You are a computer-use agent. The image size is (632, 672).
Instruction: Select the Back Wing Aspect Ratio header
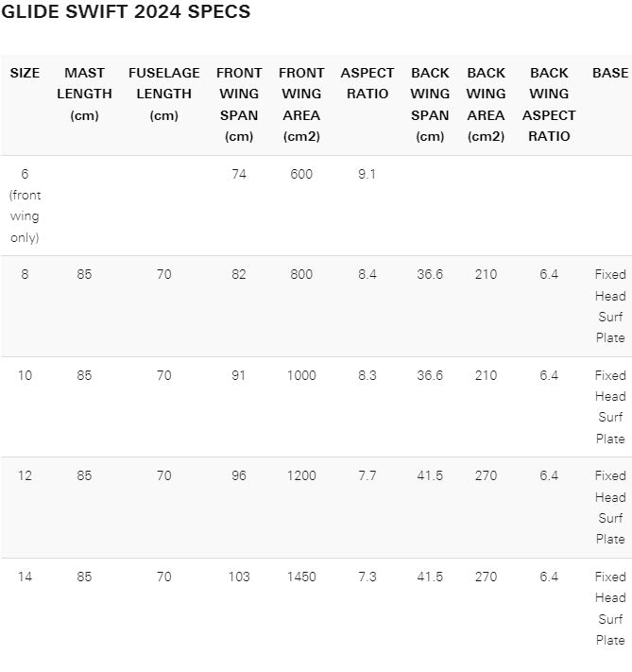(x=549, y=104)
